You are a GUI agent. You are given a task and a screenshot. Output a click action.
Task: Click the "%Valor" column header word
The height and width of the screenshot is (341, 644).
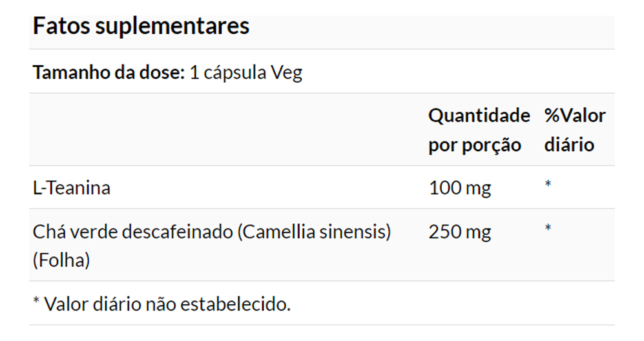575,116
